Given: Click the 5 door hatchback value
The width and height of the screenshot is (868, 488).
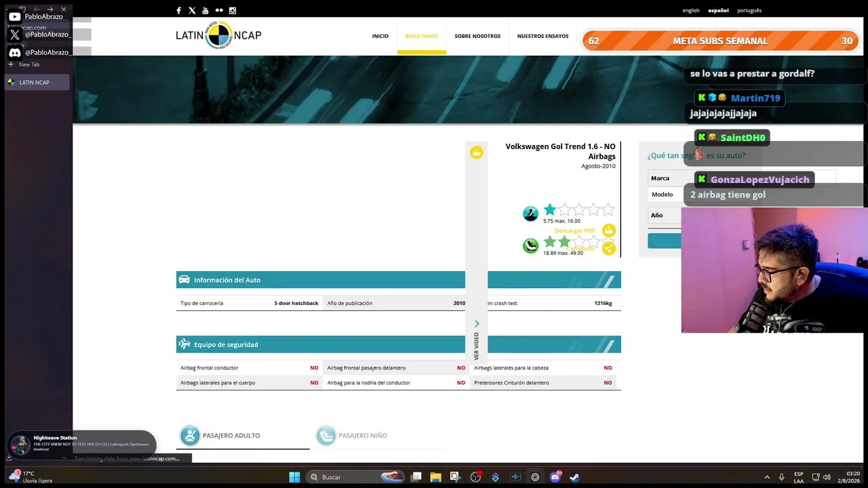Looking at the screenshot, I should pos(296,303).
